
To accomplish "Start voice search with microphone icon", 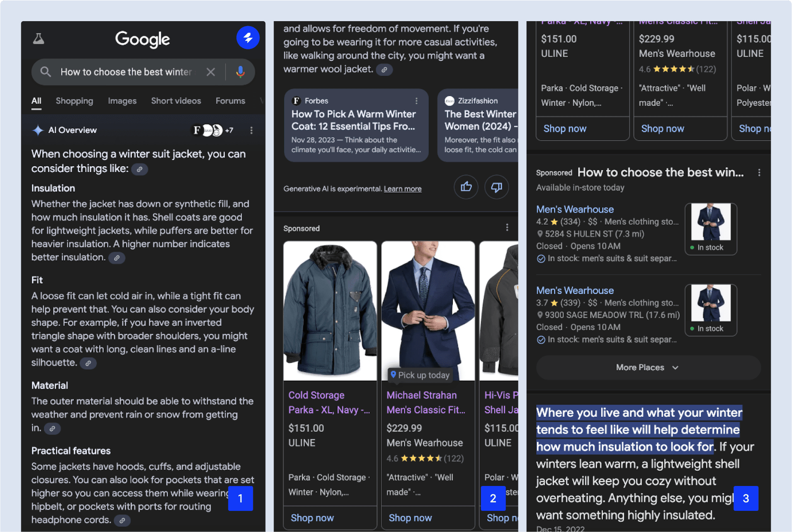I will pyautogui.click(x=241, y=72).
